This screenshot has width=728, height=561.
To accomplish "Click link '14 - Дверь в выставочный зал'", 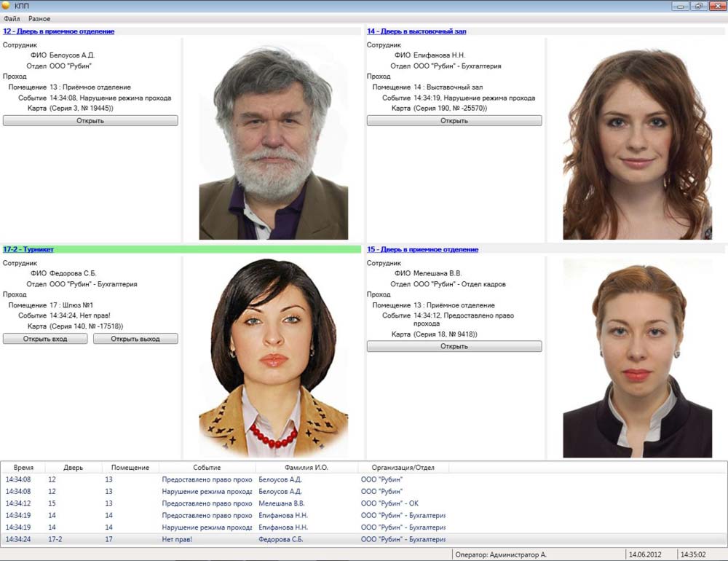I will click(x=416, y=31).
